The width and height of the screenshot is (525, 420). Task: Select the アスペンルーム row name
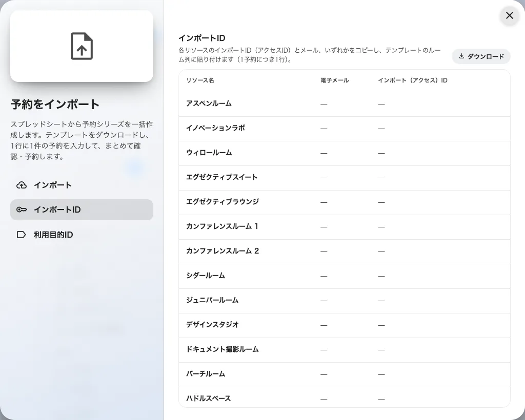click(209, 103)
